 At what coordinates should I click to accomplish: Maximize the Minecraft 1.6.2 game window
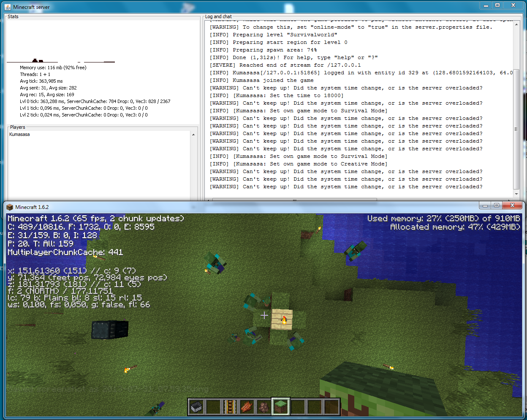[x=497, y=205]
